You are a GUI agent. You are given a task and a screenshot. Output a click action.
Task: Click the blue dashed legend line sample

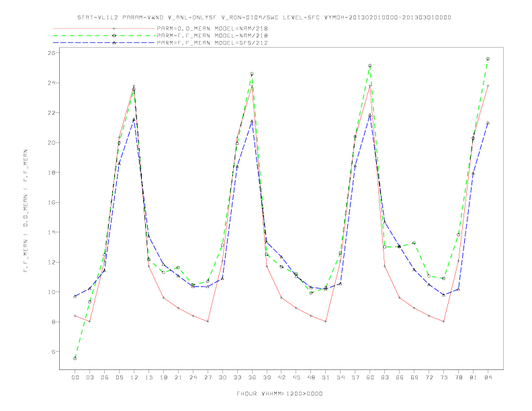pyautogui.click(x=104, y=43)
